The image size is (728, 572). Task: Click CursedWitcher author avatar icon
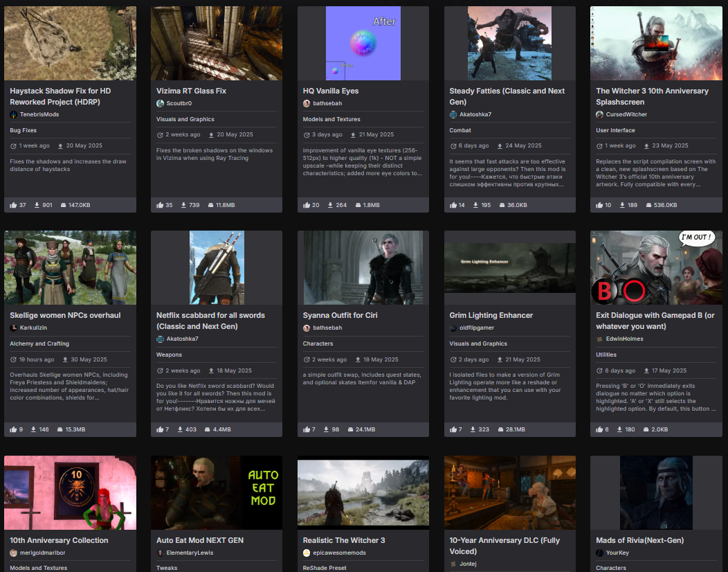[x=600, y=114]
